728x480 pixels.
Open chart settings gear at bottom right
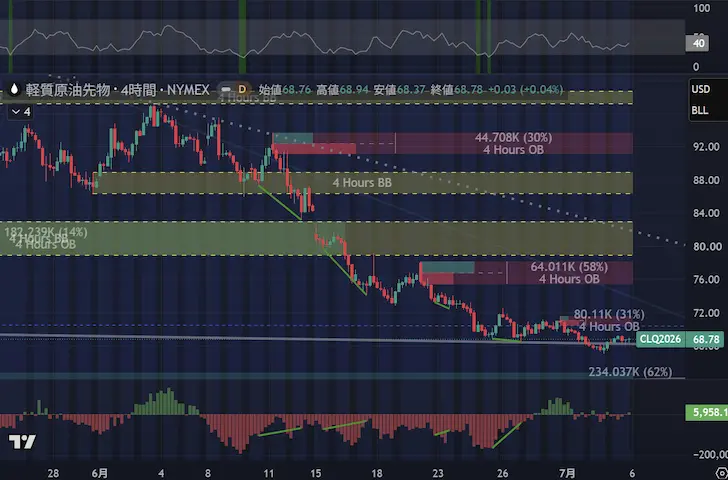point(722,474)
